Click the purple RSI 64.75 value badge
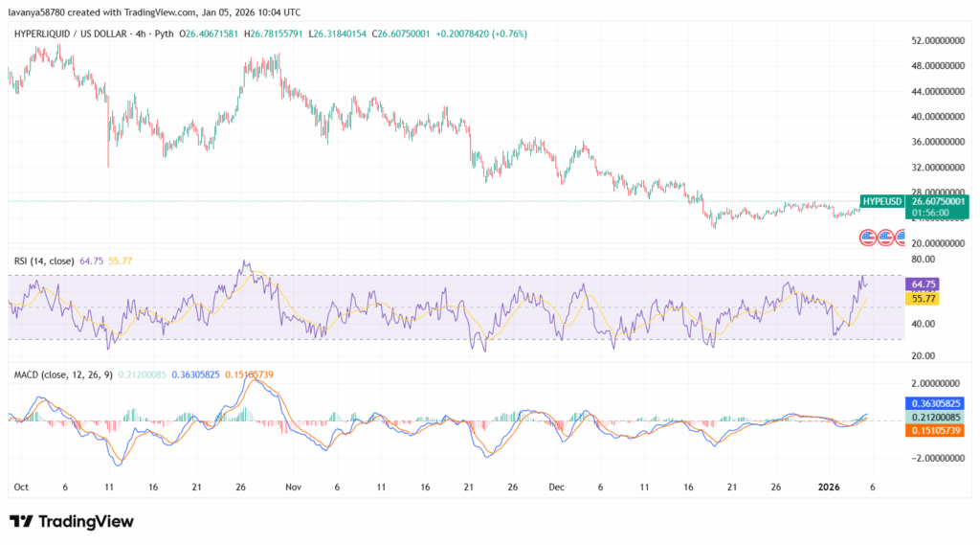The width and height of the screenshot is (980, 545). coord(924,284)
